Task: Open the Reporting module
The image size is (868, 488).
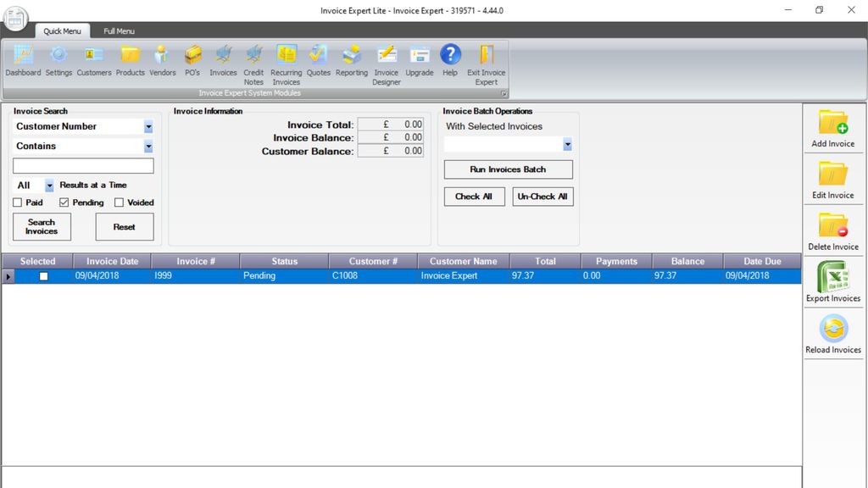Action: [x=351, y=59]
